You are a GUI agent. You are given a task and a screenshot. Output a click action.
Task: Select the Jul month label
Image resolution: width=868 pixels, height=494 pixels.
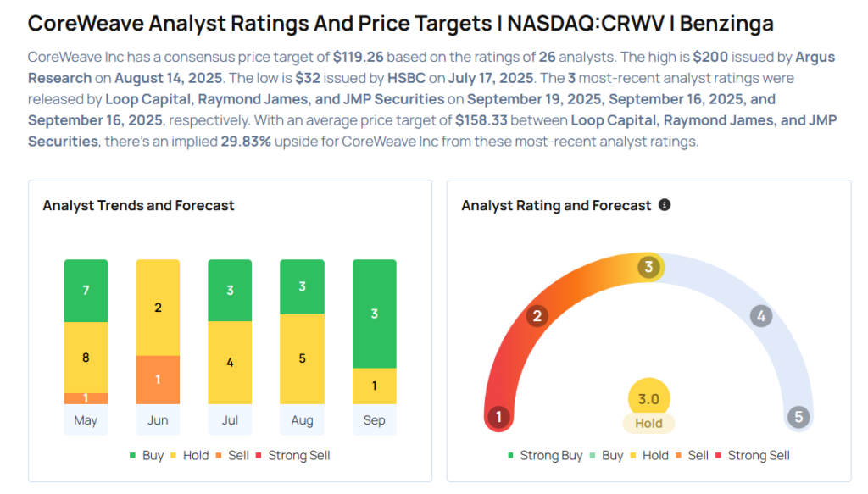pos(230,420)
